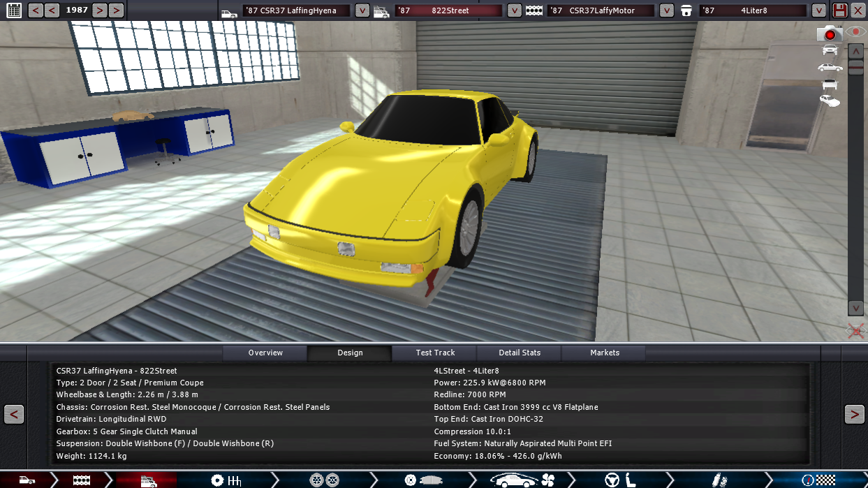The image size is (868, 488).
Task: Expand the 822Street trim dropdown
Action: (x=514, y=10)
